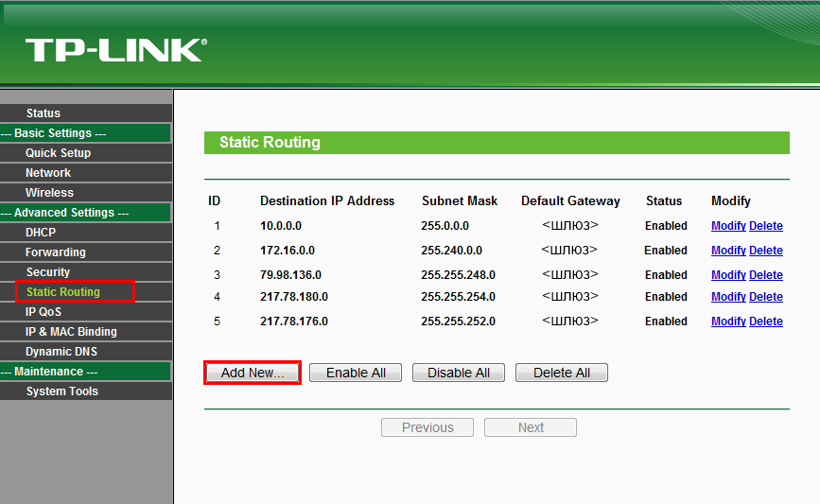Select destination IP 10.0.0.0 cell
The height and width of the screenshot is (504, 820).
281,226
